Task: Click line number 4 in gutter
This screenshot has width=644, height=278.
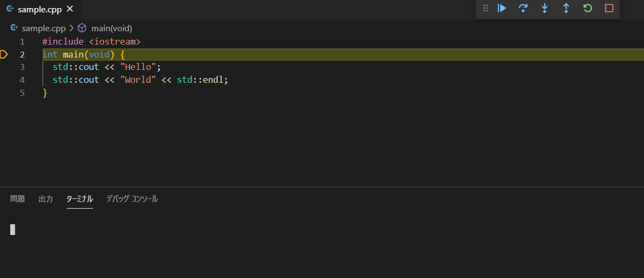Action: click(x=22, y=80)
